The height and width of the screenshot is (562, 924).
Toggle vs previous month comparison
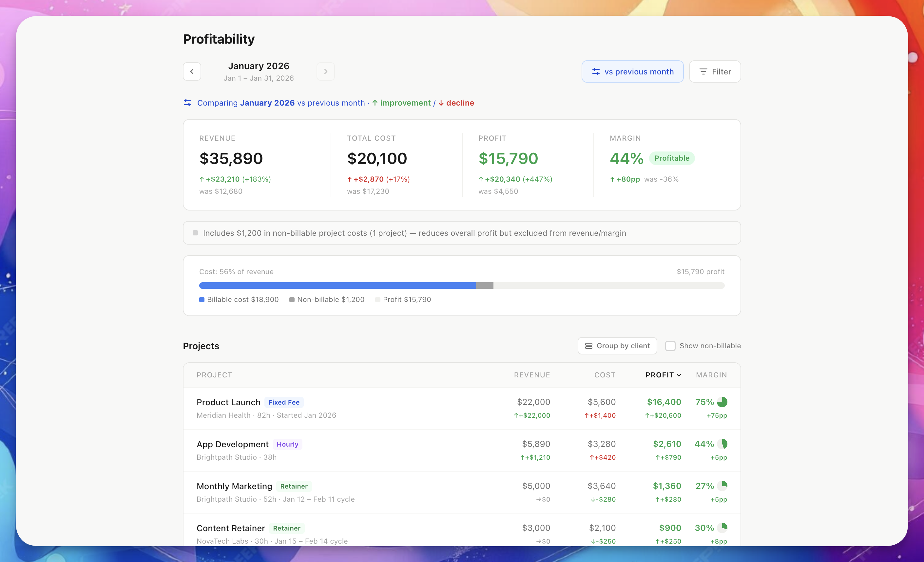632,72
